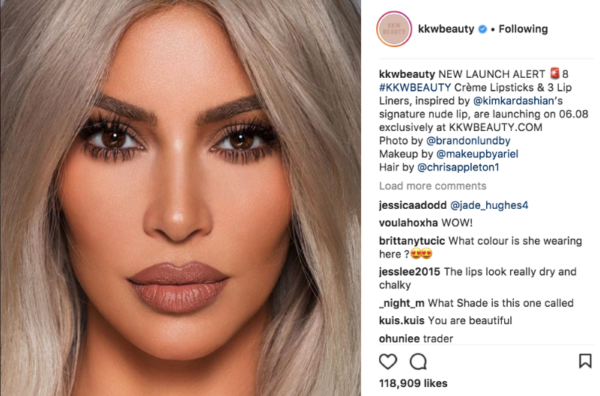Click the post photo of the face

pyautogui.click(x=180, y=198)
